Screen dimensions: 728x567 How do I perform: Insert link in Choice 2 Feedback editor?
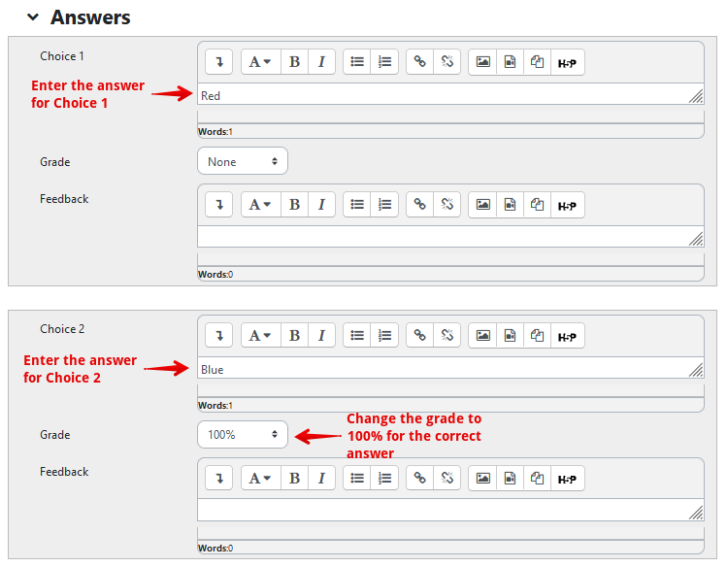[419, 479]
